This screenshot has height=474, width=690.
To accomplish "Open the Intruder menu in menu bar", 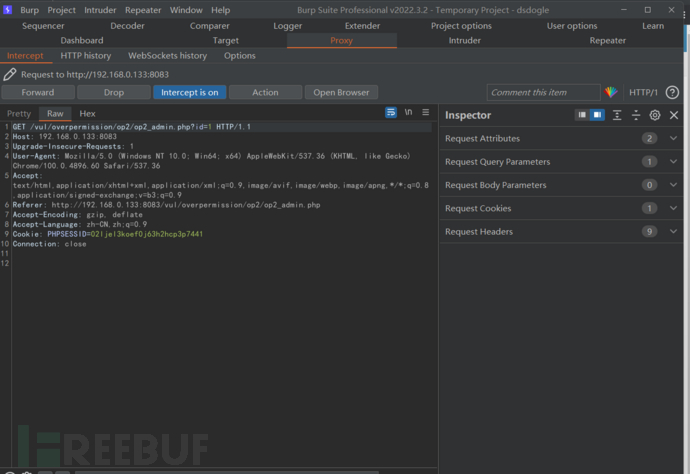I will [100, 10].
